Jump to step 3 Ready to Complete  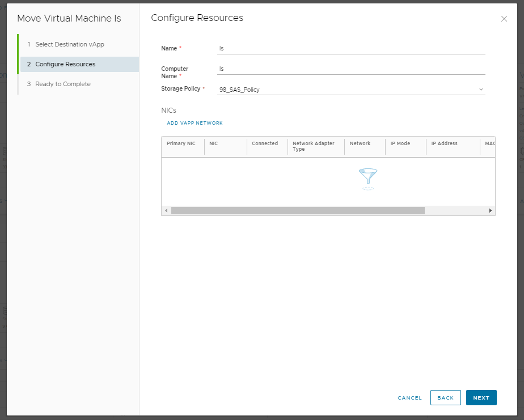pos(62,84)
